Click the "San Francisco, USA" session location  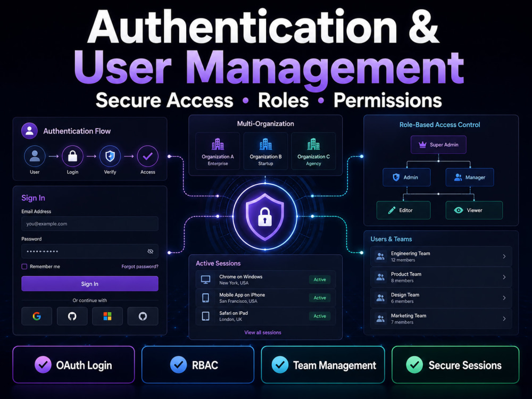pos(238,301)
